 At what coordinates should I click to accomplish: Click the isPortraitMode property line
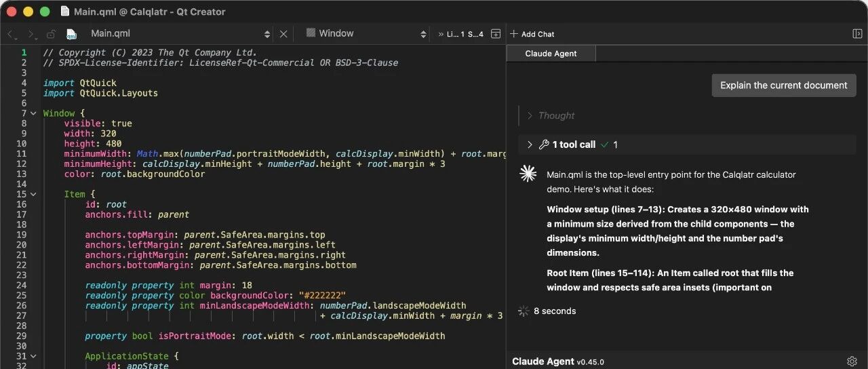[265, 336]
